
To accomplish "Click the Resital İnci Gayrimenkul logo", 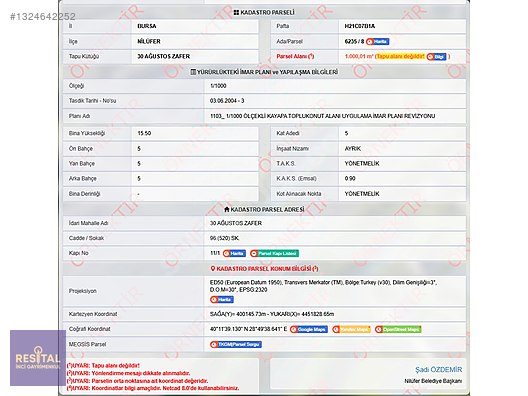I will 38,358.
